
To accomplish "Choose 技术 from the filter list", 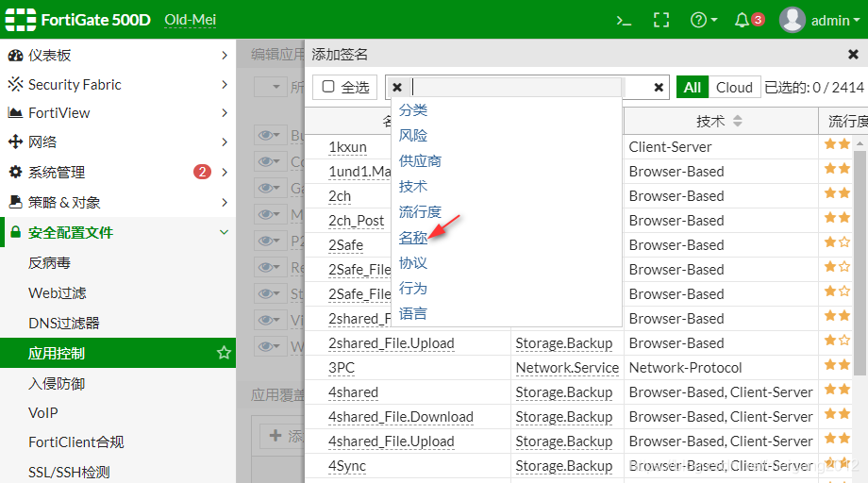I will click(x=413, y=187).
